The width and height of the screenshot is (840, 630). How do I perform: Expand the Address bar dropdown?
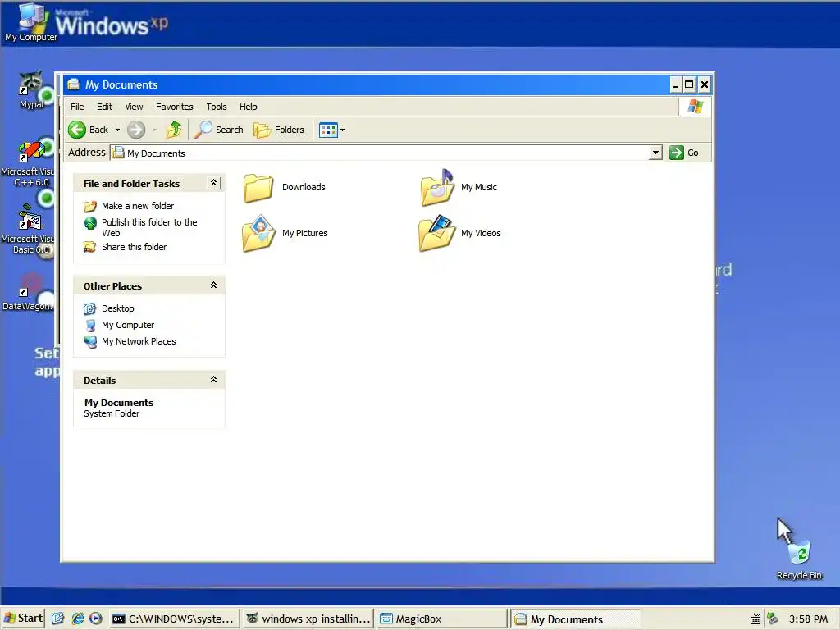coord(655,153)
